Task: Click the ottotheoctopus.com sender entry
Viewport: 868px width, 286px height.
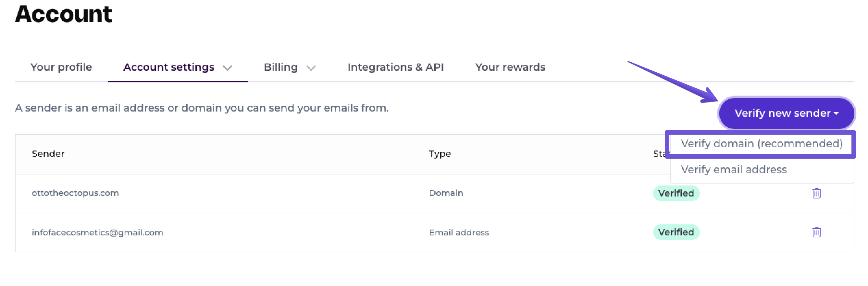Action: pos(75,193)
